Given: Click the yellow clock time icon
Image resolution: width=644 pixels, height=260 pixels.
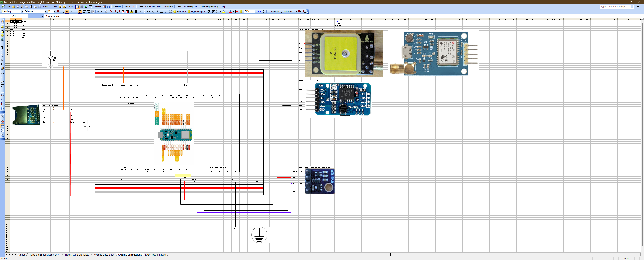Looking at the screenshot, I should [x=131, y=11].
